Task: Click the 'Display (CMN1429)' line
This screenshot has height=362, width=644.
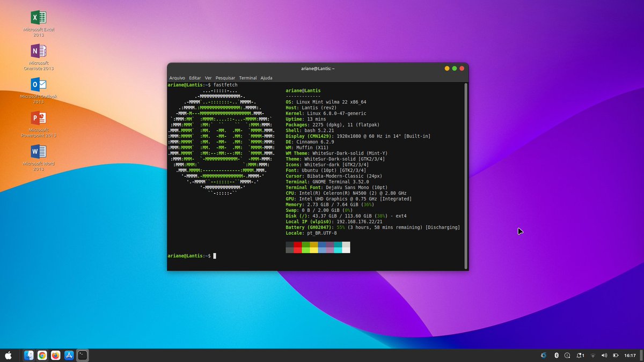Action: (358, 136)
